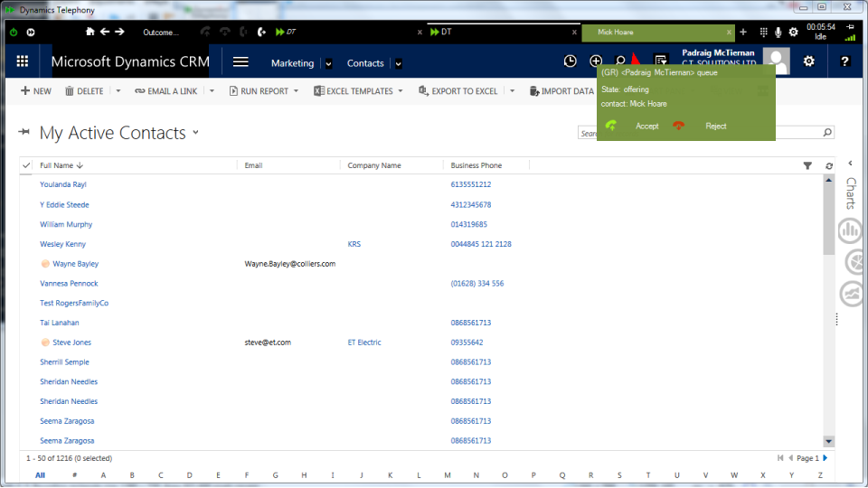Screen dimensions: 868x488
Task: Accept the incoming call from Mick Hoare
Action: click(x=646, y=127)
